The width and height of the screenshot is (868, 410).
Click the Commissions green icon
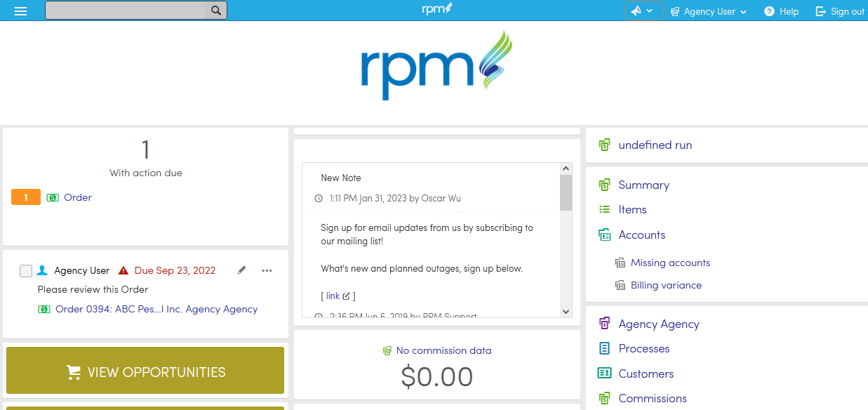(604, 399)
